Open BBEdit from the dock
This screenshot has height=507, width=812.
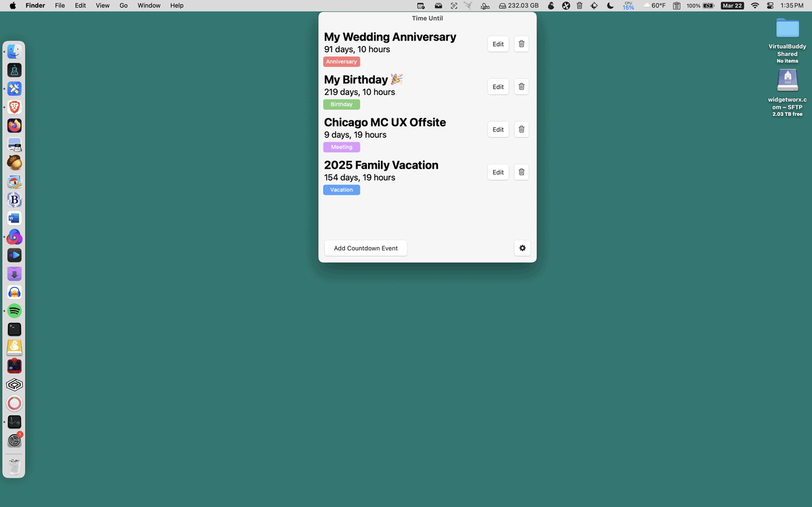coord(14,200)
